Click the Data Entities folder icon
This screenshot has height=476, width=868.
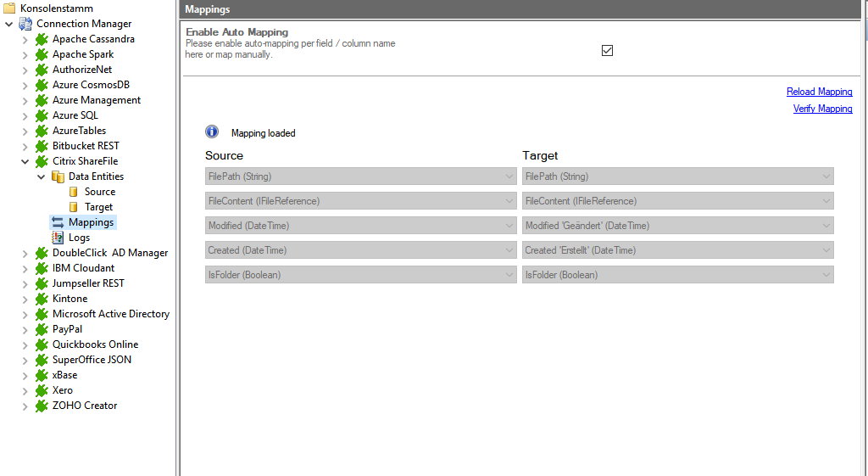pyautogui.click(x=58, y=176)
